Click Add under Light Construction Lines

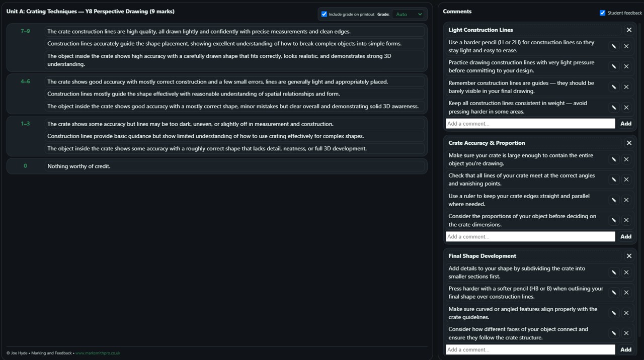click(625, 124)
